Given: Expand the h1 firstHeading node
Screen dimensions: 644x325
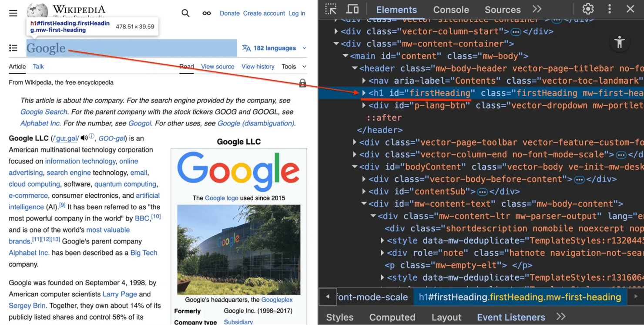Looking at the screenshot, I should click(364, 93).
